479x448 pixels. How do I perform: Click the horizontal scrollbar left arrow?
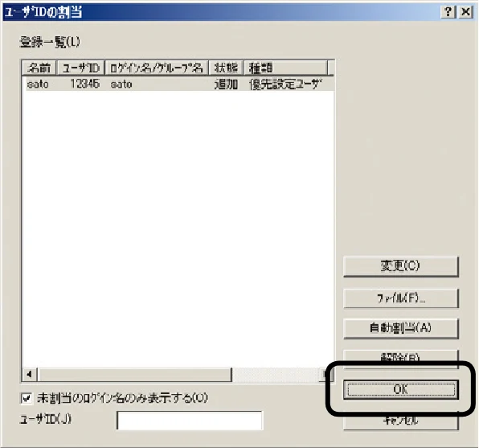click(30, 374)
